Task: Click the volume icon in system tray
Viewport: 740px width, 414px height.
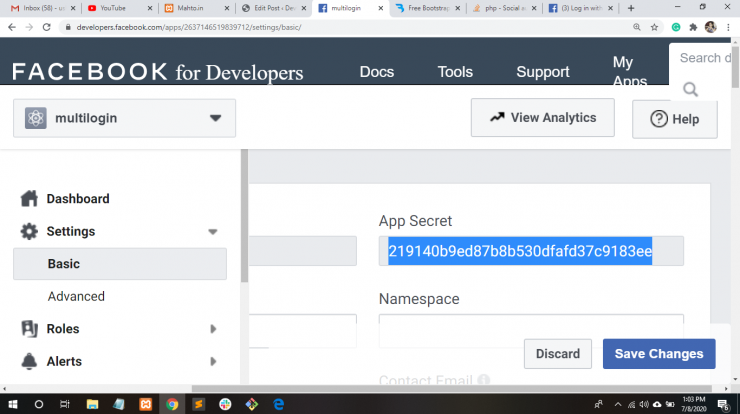Action: [644, 405]
